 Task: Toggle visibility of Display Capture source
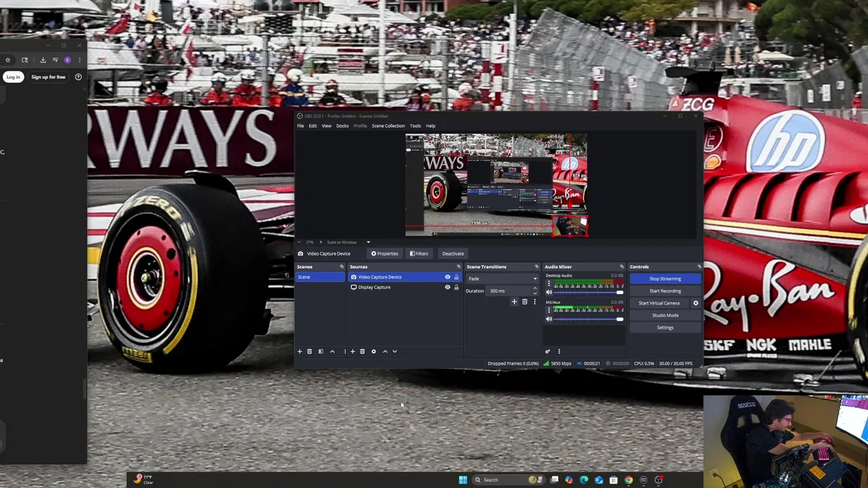(448, 287)
